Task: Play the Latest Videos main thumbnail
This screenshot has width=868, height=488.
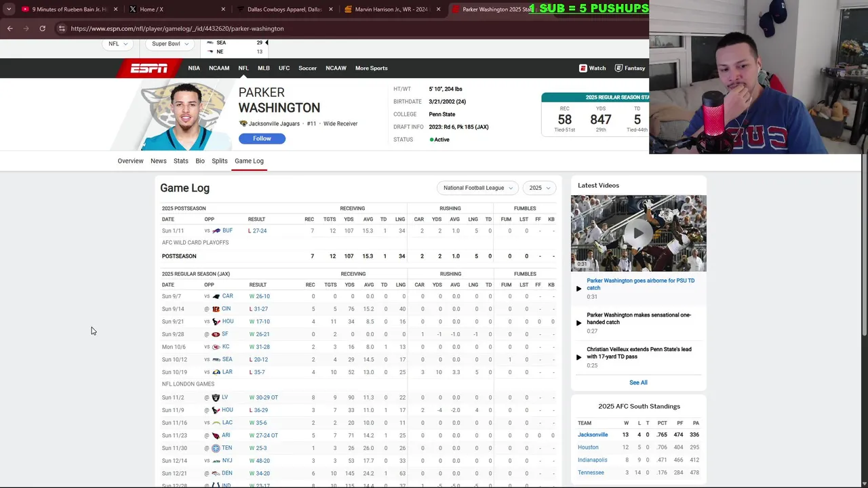Action: pos(638,233)
